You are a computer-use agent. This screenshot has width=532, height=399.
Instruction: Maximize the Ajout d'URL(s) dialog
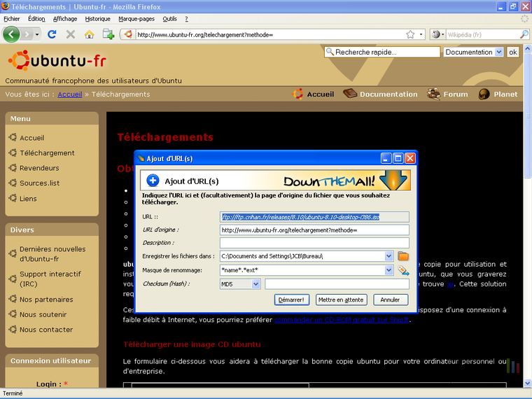point(398,158)
